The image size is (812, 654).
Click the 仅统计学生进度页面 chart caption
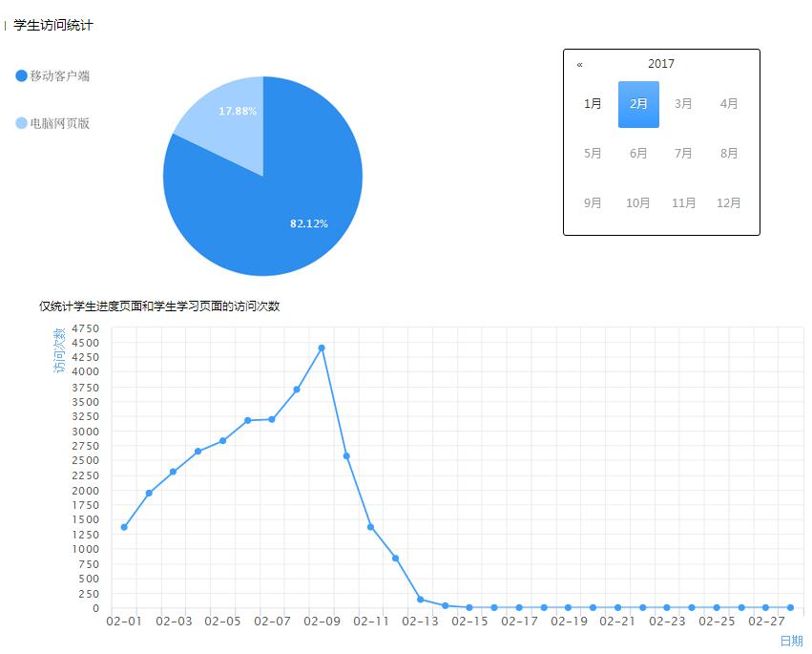159,306
